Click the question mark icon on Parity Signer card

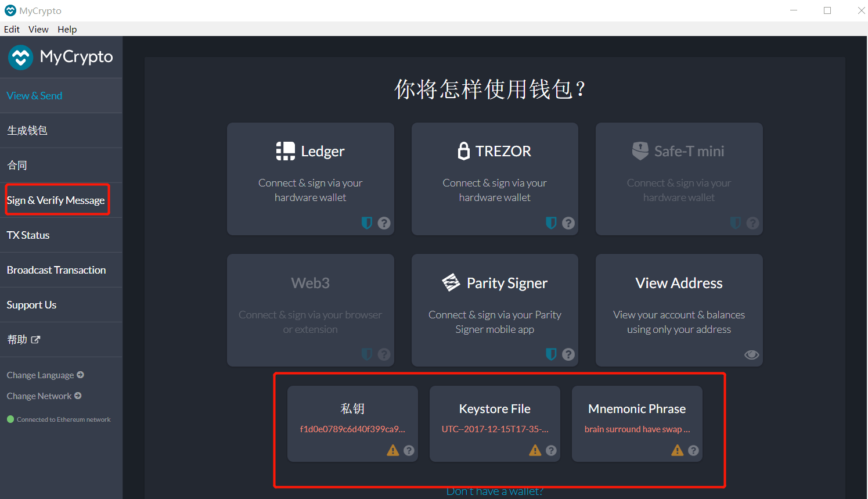click(x=568, y=354)
